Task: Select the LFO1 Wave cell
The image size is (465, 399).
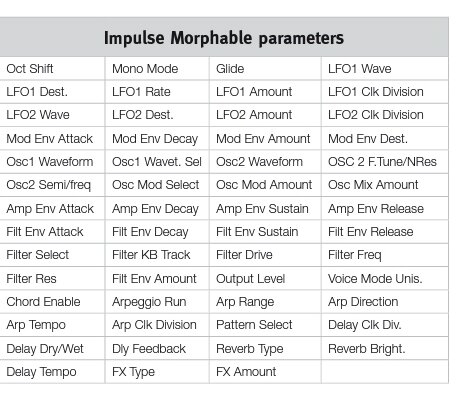Action: click(385, 69)
